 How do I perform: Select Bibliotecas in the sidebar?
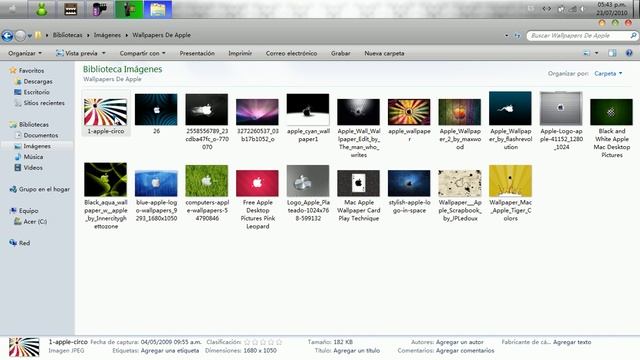pyautogui.click(x=33, y=124)
